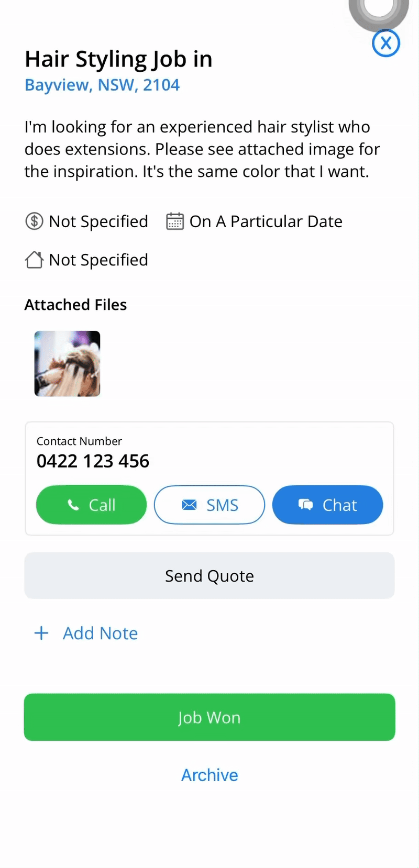Tap the envelope icon on the SMS button
The width and height of the screenshot is (419, 868).
pos(189,505)
